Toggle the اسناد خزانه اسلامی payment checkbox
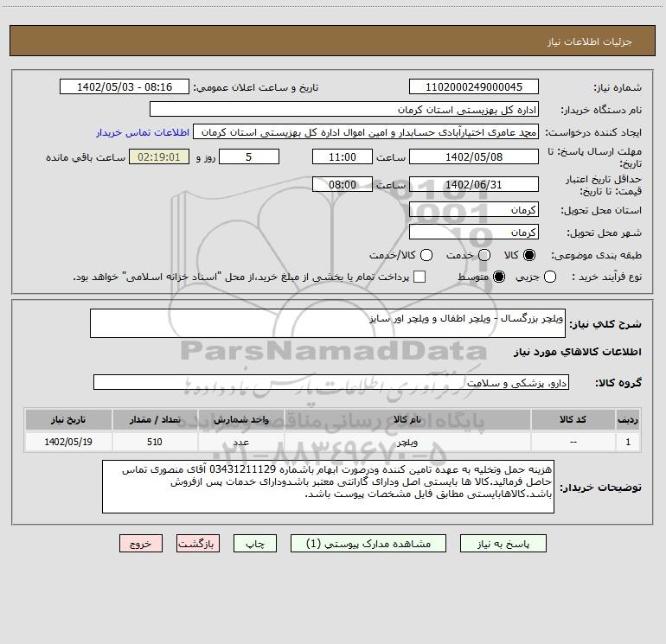This screenshot has height=644, width=666. click(419, 277)
